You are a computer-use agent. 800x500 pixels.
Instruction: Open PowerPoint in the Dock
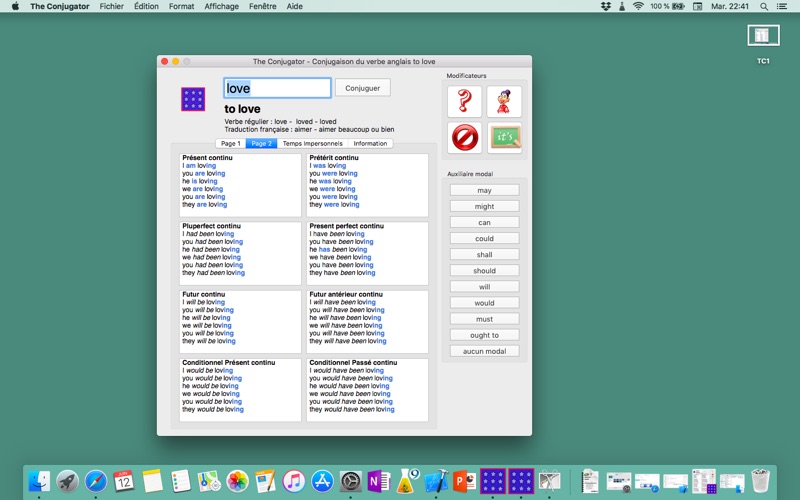click(x=464, y=481)
